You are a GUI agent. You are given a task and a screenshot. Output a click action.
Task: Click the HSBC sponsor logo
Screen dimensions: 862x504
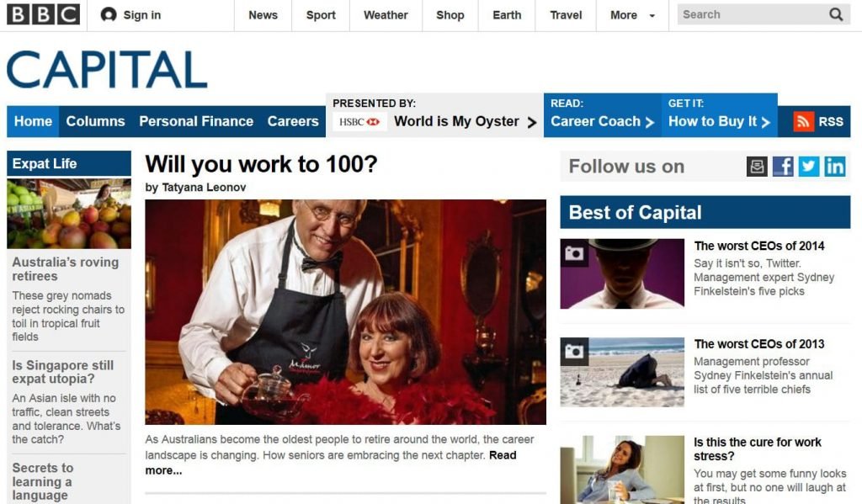click(359, 122)
